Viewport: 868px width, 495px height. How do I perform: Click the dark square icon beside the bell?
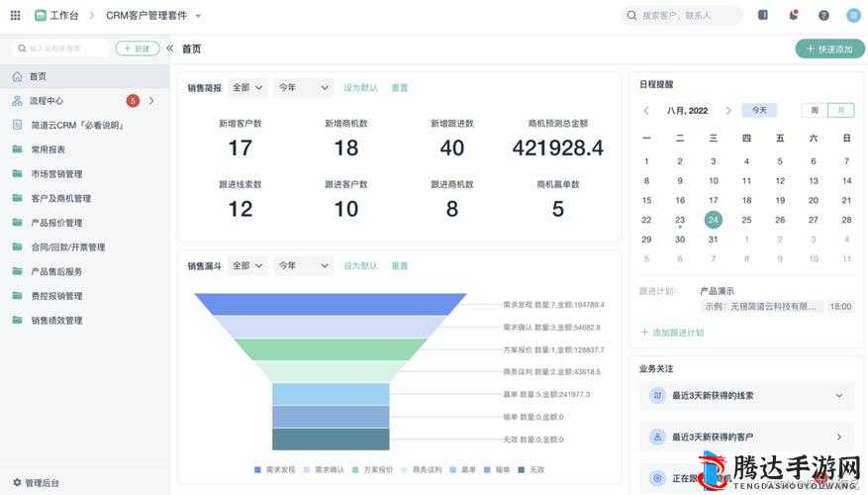click(763, 15)
